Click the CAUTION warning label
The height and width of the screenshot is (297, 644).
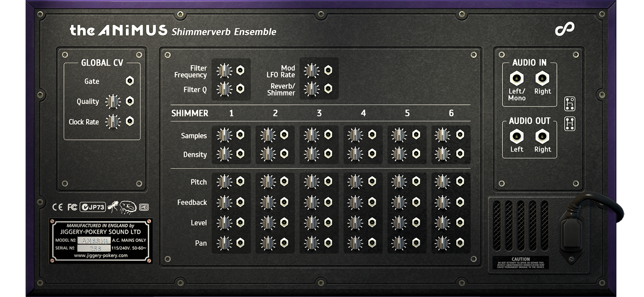pos(521,263)
